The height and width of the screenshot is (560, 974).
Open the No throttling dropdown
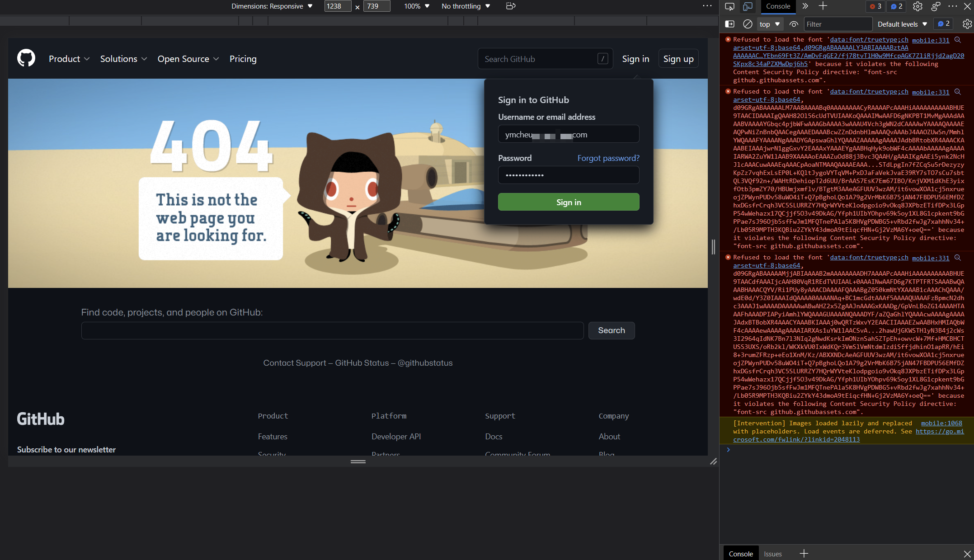click(466, 6)
